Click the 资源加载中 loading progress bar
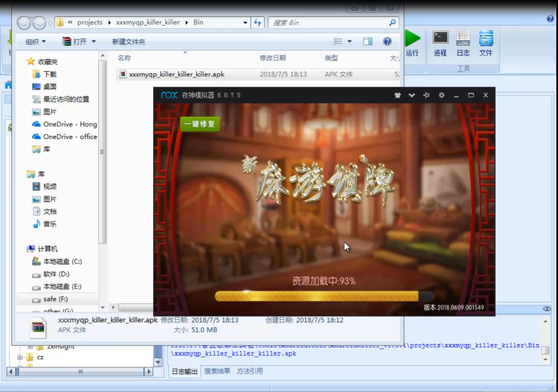The image size is (558, 392). point(324,296)
